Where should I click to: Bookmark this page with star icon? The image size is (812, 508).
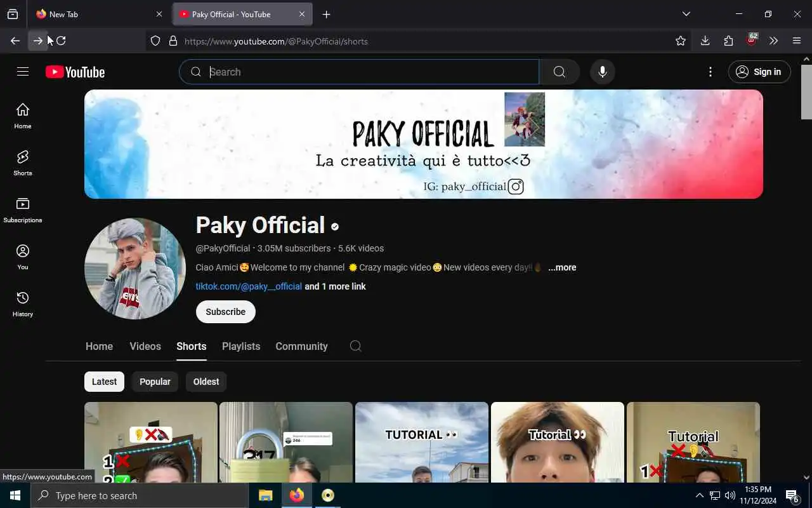point(681,41)
